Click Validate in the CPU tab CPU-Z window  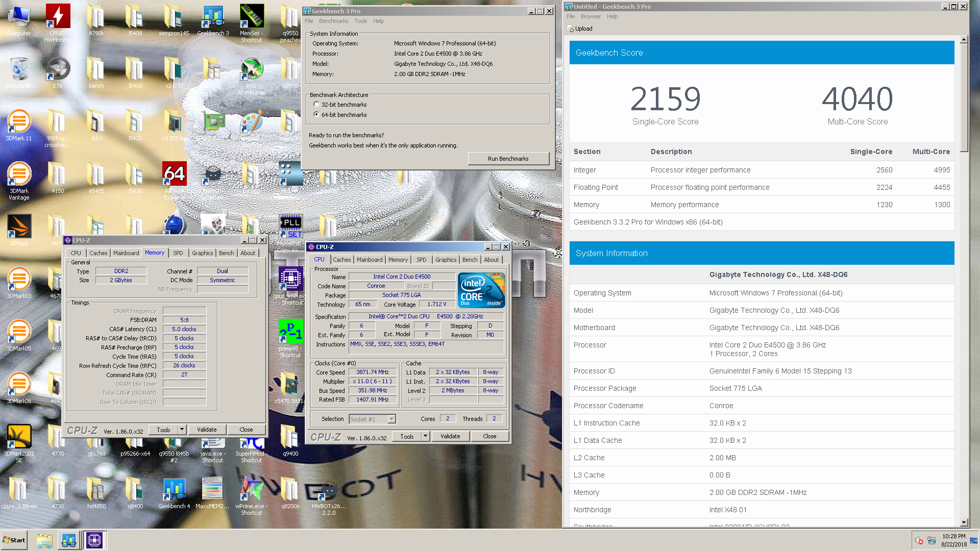pos(450,436)
